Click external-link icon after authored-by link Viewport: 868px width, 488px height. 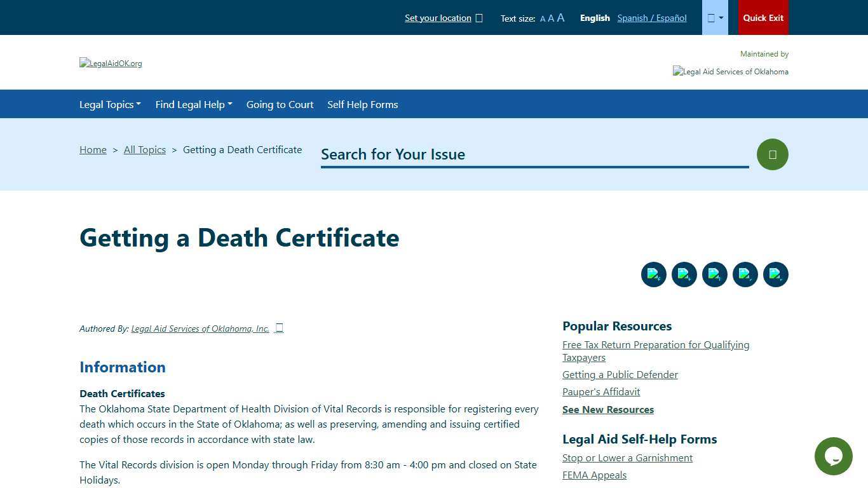tap(278, 328)
